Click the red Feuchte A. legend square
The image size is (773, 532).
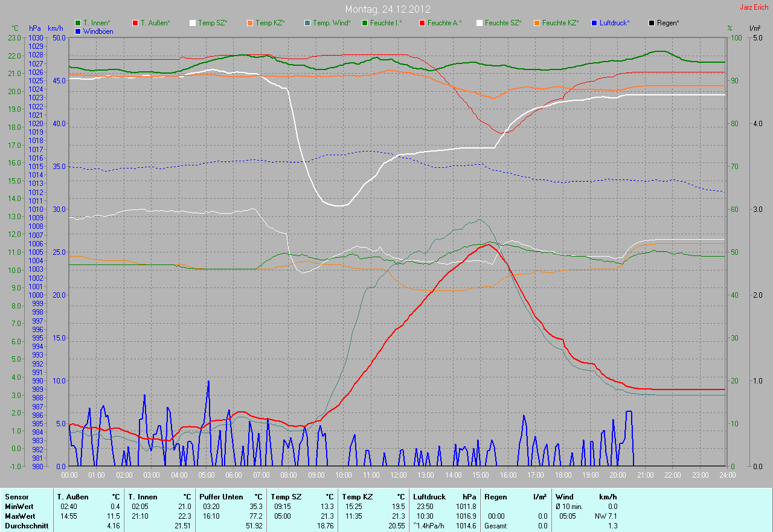[422, 23]
